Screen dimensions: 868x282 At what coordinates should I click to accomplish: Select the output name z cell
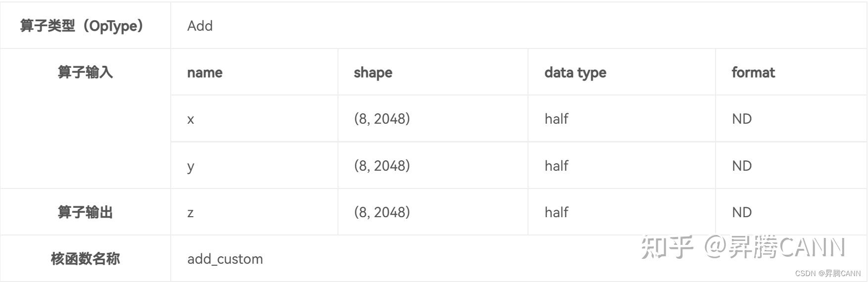(191, 213)
